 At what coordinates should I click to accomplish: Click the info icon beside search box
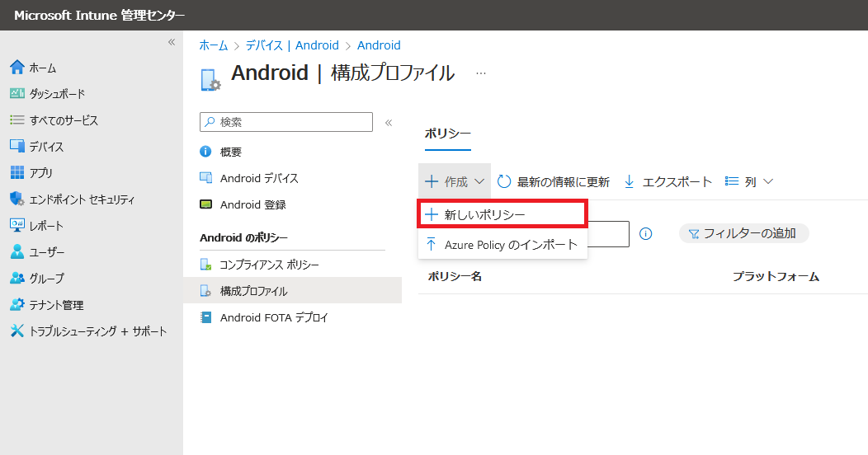(645, 234)
